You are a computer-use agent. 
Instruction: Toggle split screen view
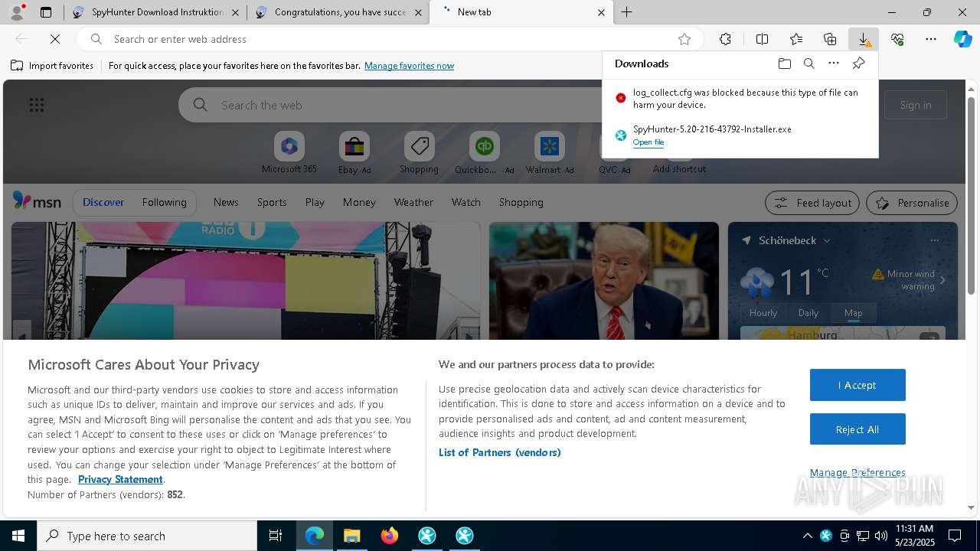tap(762, 39)
